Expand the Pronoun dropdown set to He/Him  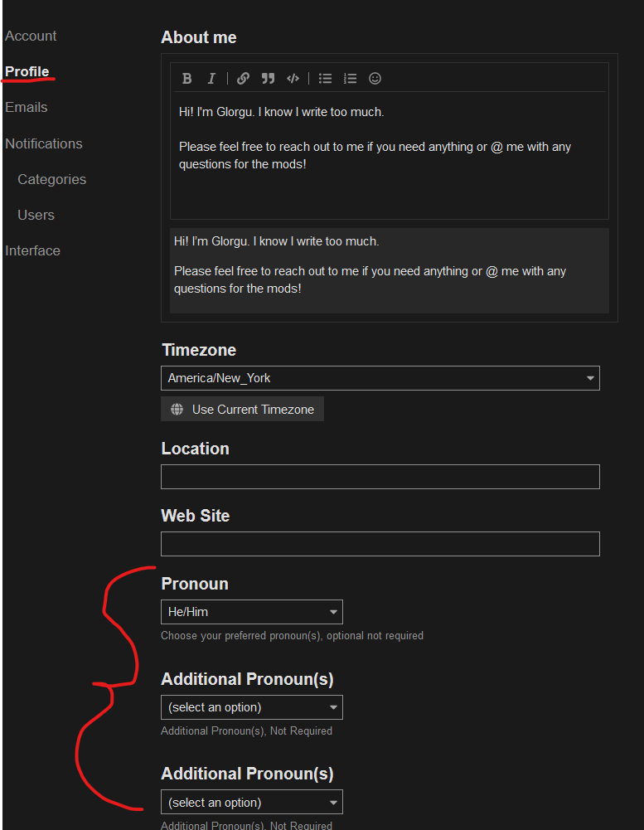tap(251, 612)
